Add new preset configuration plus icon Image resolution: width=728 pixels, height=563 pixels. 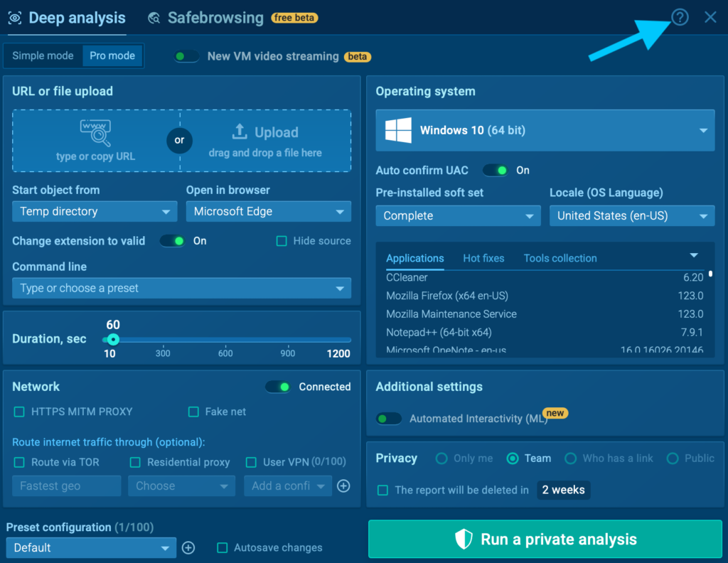pos(188,547)
